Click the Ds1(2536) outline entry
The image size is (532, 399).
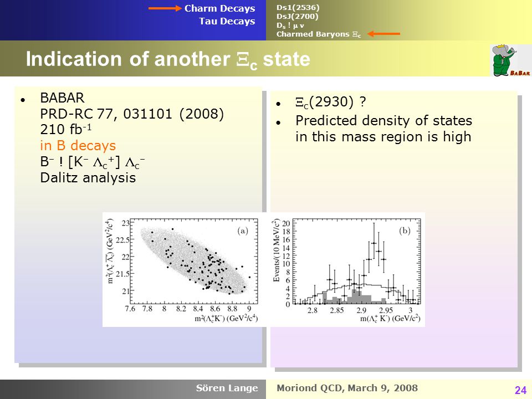click(x=298, y=7)
